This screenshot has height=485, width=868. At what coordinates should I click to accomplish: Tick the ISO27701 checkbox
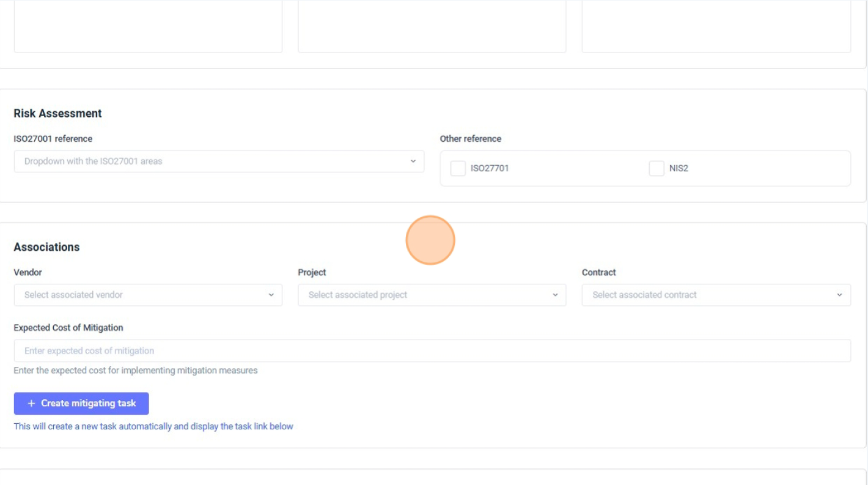point(458,168)
